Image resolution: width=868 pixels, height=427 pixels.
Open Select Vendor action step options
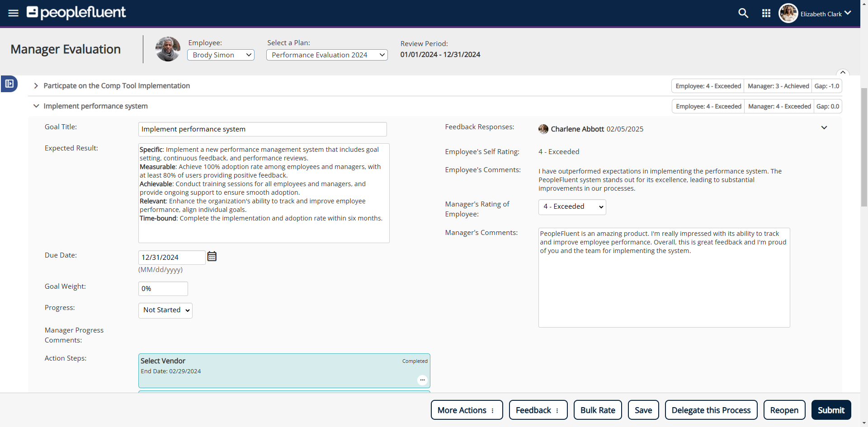[x=422, y=380]
